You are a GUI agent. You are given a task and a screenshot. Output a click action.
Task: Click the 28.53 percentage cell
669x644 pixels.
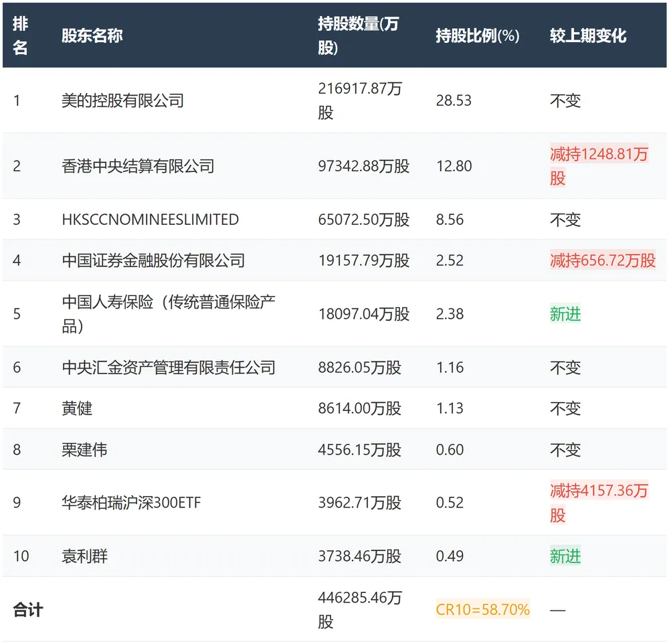coord(454,101)
